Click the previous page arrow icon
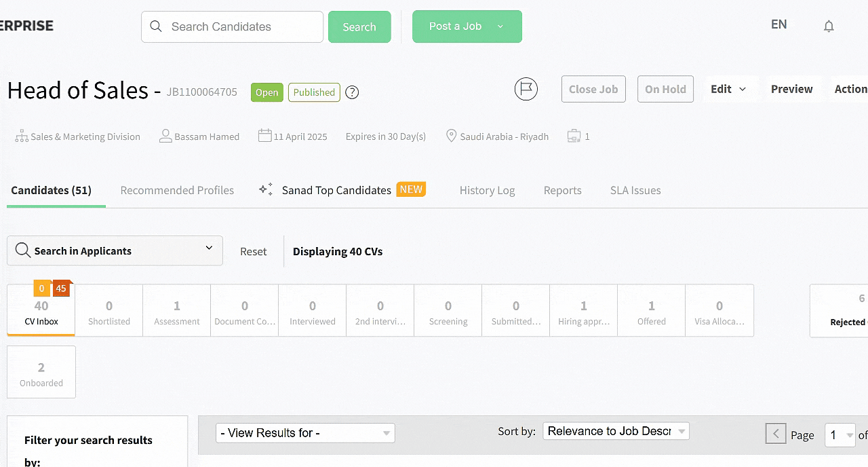This screenshot has width=868, height=467. [775, 434]
